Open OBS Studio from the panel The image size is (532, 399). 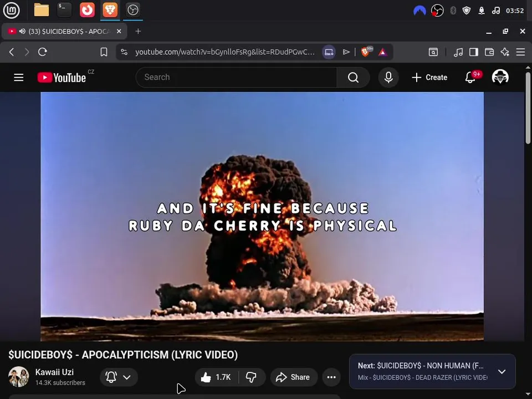click(132, 10)
